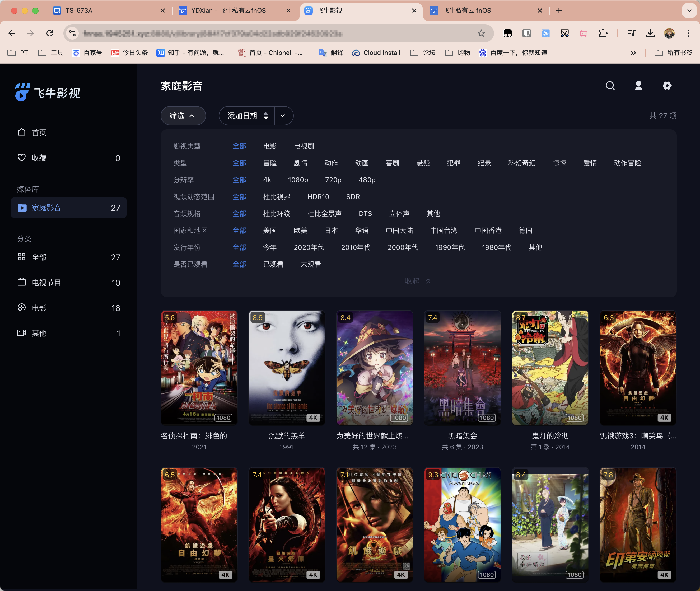Filter 分辨率 by 4k

267,180
